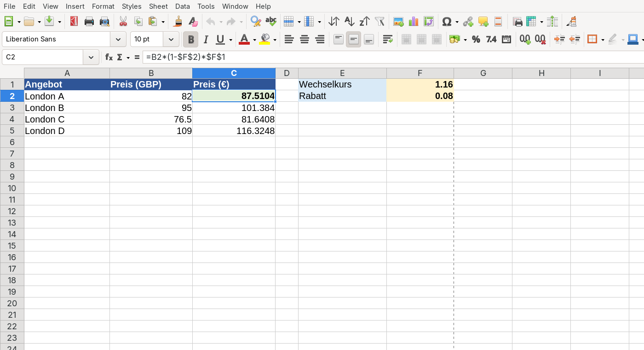Cut the selected cell

tap(123, 21)
